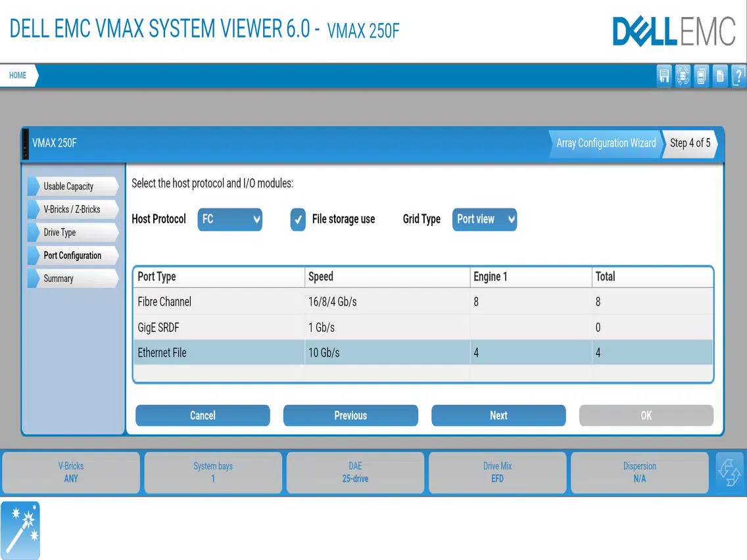The height and width of the screenshot is (560, 747).
Task: Open the Host Protocol dropdown
Action: [229, 220]
